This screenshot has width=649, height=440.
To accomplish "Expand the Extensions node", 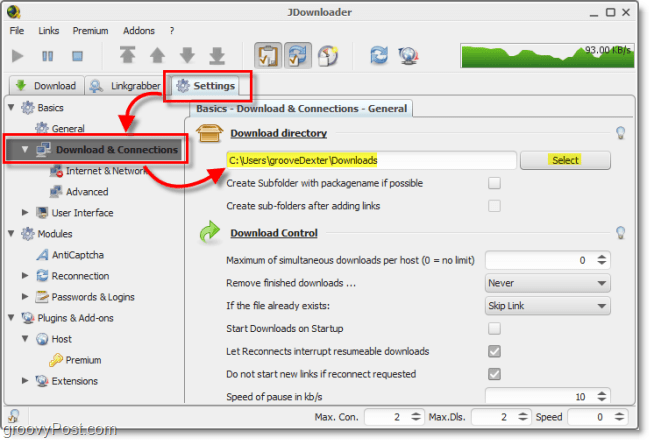I will point(25,380).
